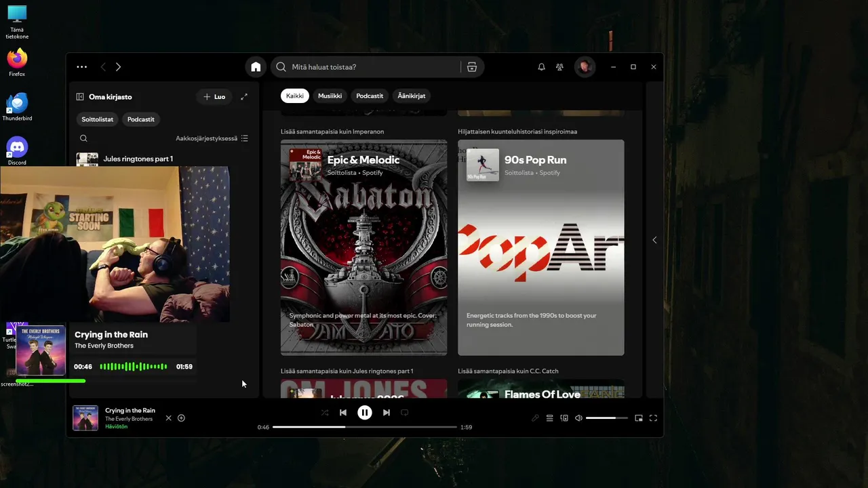Screen dimensions: 868x488
Task: Launch Firefox from the desktop
Action: [x=17, y=62]
